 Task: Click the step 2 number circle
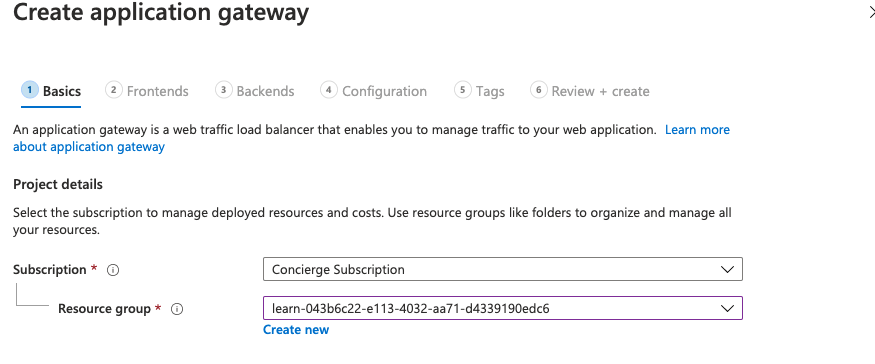pos(114,90)
